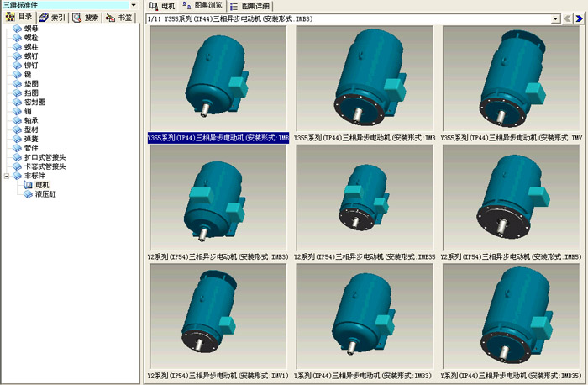The height and width of the screenshot is (385, 588).
Task: Collapse the 非标件 tree node
Action: pyautogui.click(x=7, y=176)
